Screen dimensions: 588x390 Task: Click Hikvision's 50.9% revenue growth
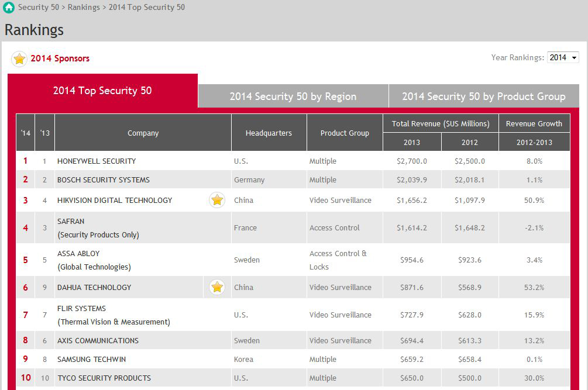534,201
